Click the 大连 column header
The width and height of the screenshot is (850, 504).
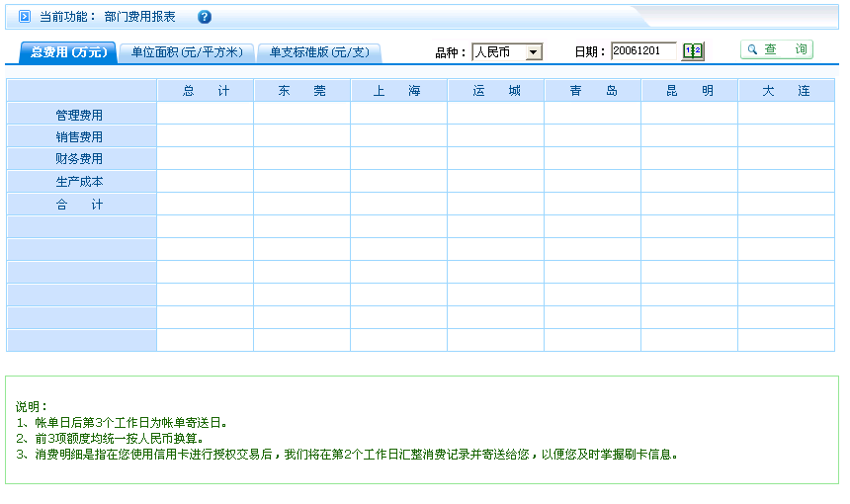(786, 91)
